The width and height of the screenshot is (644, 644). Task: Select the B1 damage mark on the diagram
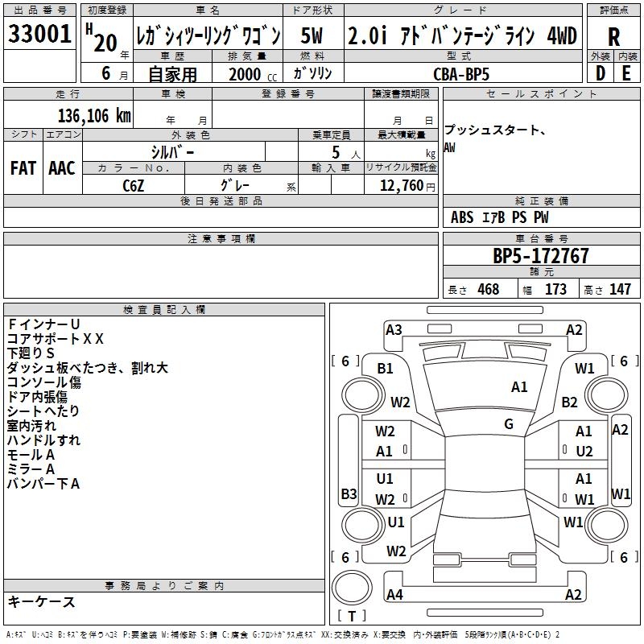(386, 369)
